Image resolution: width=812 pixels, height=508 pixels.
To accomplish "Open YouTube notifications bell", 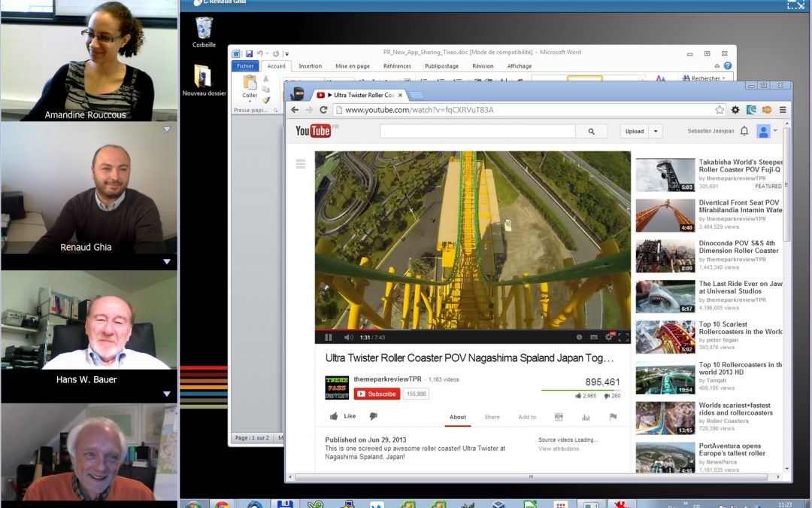I will (x=744, y=131).
